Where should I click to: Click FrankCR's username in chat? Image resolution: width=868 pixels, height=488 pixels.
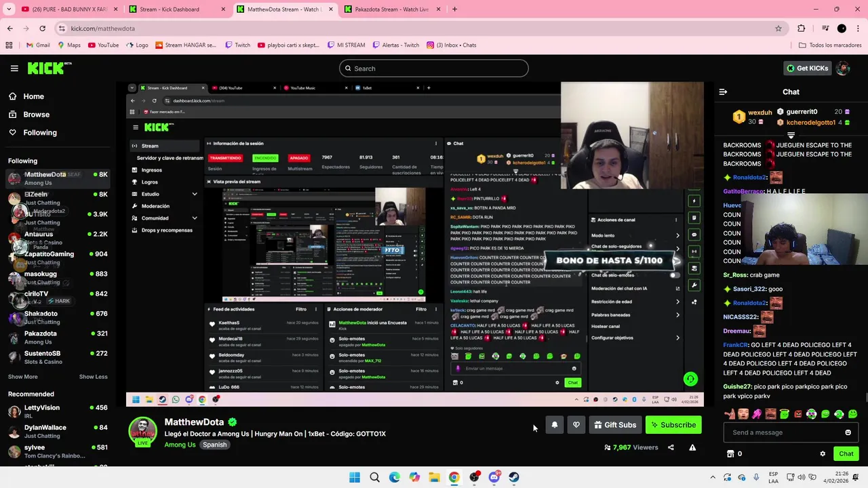click(x=735, y=345)
